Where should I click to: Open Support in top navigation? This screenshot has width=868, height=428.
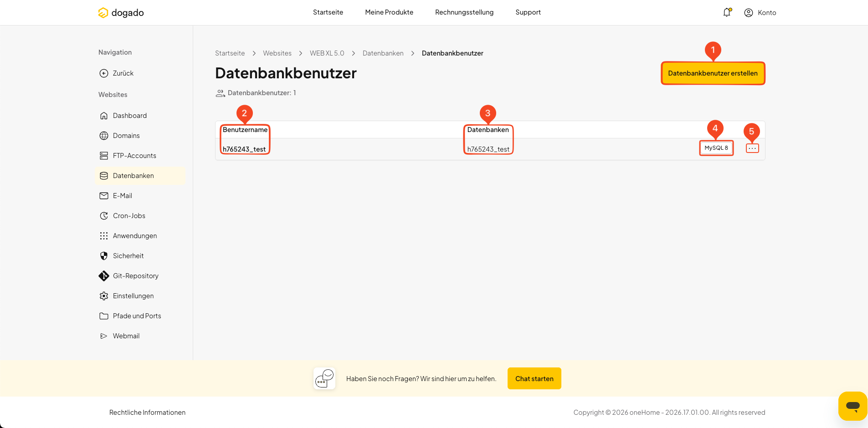tap(528, 12)
